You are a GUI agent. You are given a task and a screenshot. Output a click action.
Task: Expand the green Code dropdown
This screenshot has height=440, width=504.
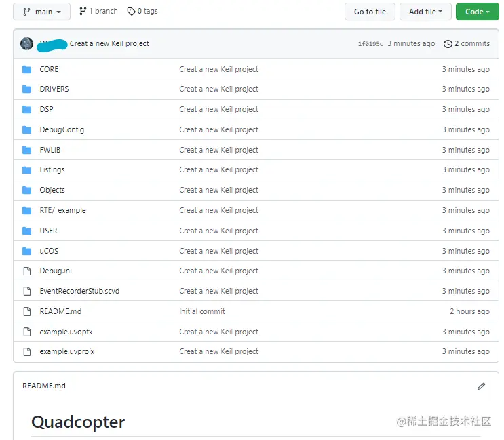pyautogui.click(x=478, y=12)
